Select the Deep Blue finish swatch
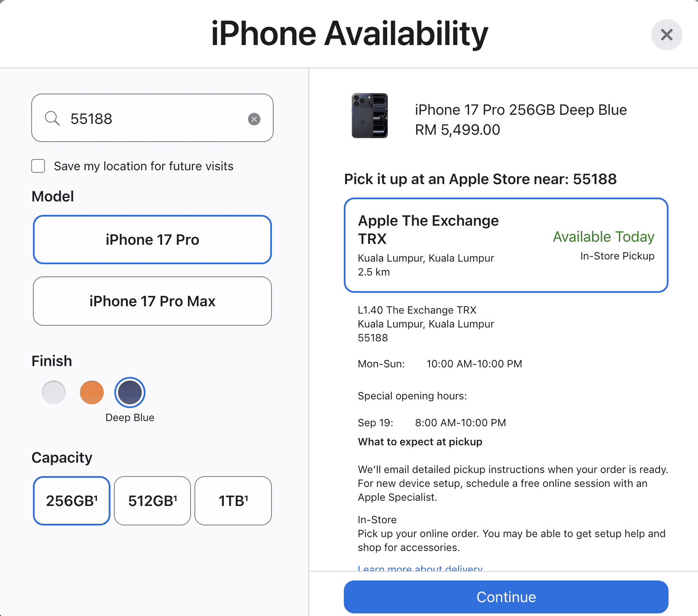 129,392
